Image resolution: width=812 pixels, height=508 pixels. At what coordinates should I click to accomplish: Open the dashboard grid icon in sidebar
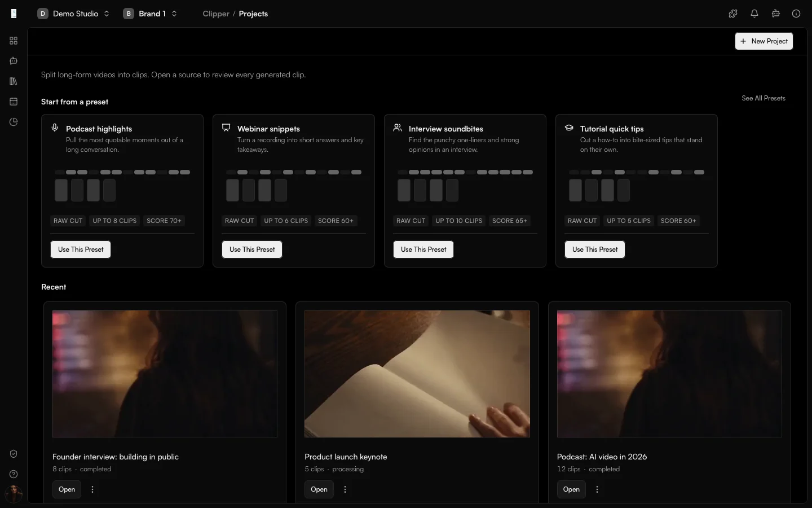tap(14, 41)
